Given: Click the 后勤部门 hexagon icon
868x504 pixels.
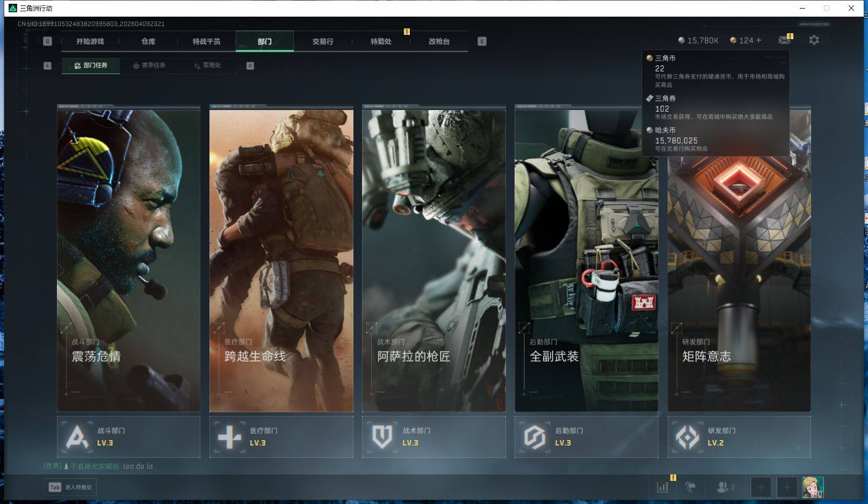Looking at the screenshot, I should (534, 437).
